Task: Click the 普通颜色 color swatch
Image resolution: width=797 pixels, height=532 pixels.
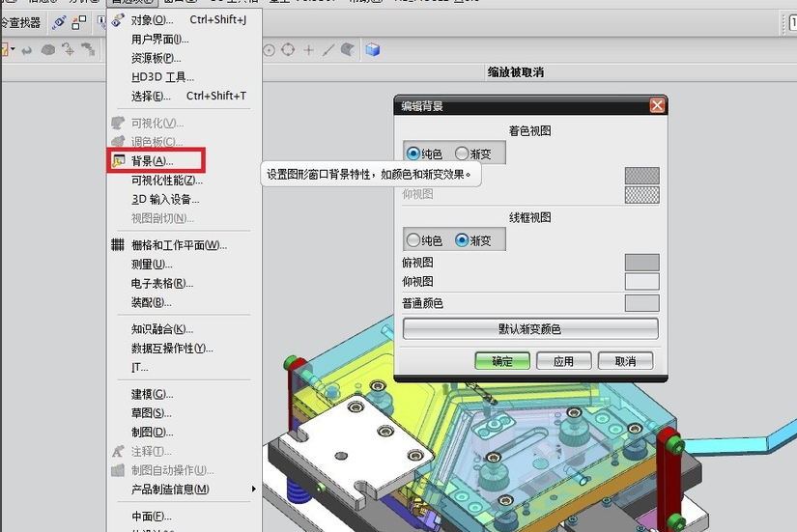Action: point(642,303)
